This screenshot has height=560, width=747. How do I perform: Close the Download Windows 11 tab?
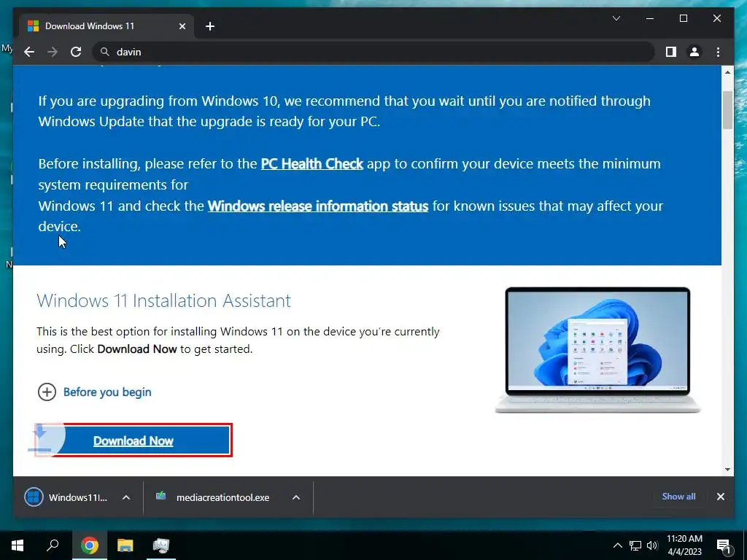coord(182,26)
